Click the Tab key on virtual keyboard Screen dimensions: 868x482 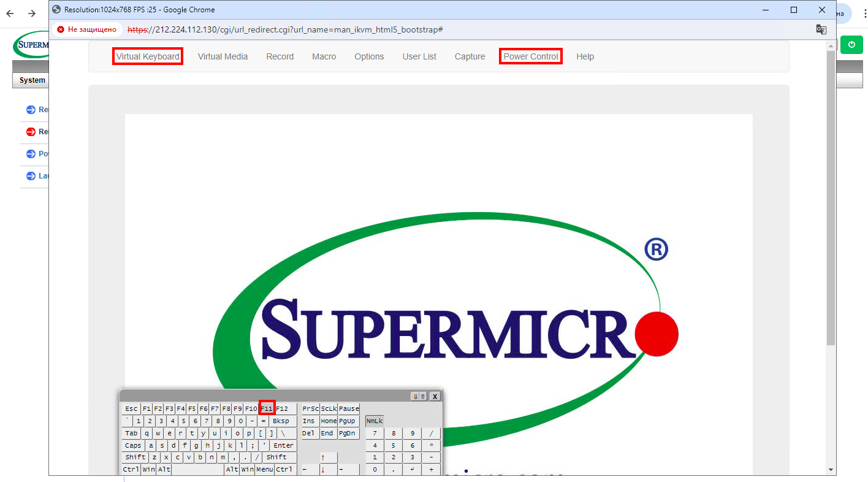pos(131,434)
